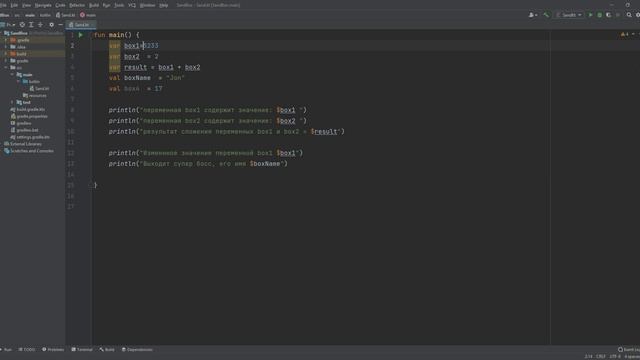
Task: Click the box2 variable declaration on line 3
Action: [x=132, y=57]
